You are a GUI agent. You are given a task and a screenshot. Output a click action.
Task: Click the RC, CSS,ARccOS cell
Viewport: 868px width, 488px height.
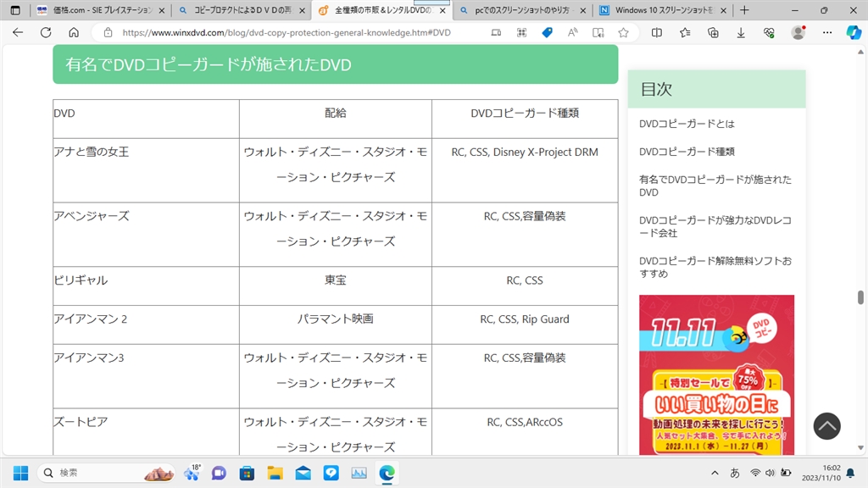(525, 432)
